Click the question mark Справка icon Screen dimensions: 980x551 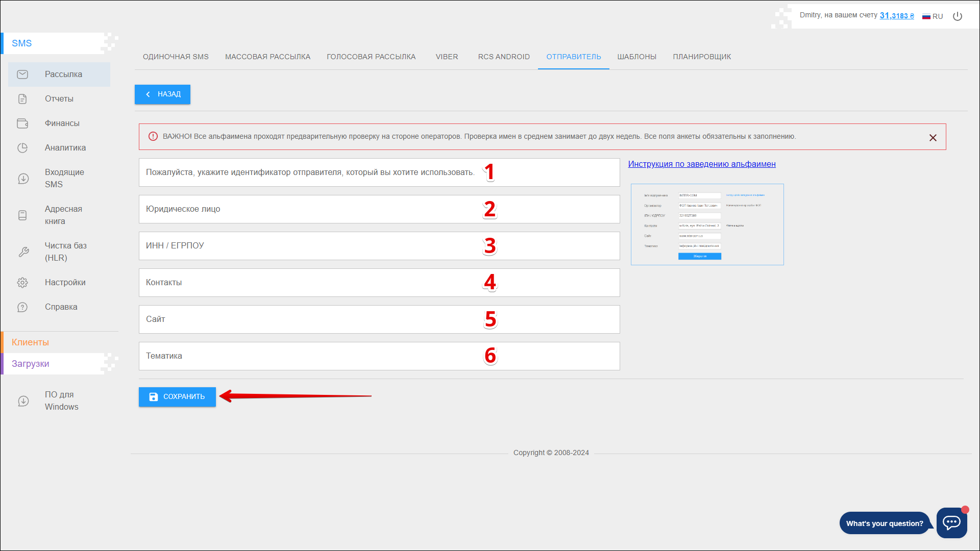click(x=22, y=307)
